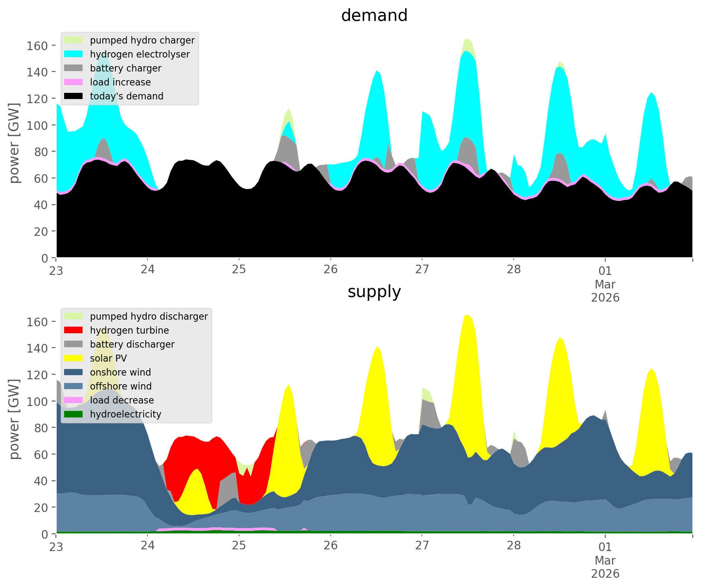Select the green hydroelectricity legend swatch
The width and height of the screenshot is (701, 588).
(74, 414)
